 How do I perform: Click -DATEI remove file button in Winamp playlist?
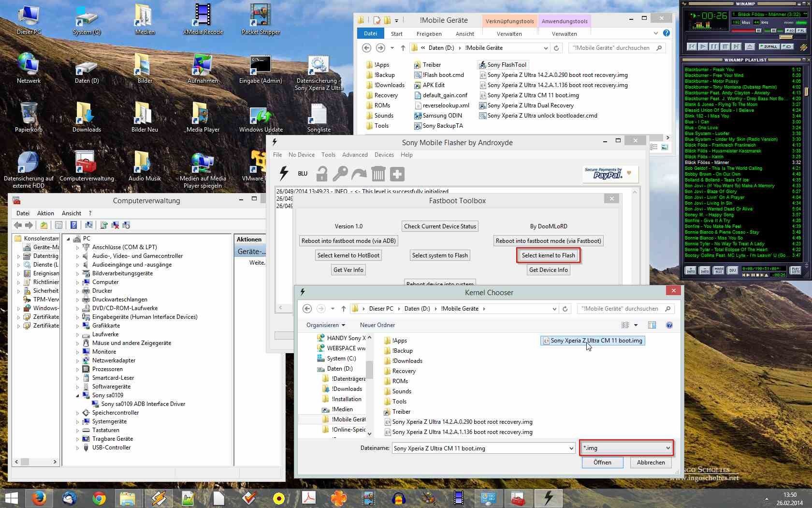click(705, 270)
